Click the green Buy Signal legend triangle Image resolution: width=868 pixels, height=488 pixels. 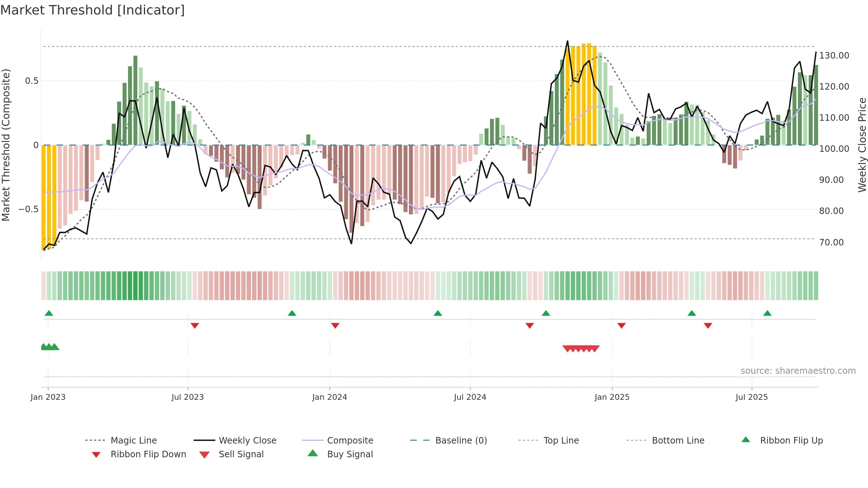(x=313, y=453)
